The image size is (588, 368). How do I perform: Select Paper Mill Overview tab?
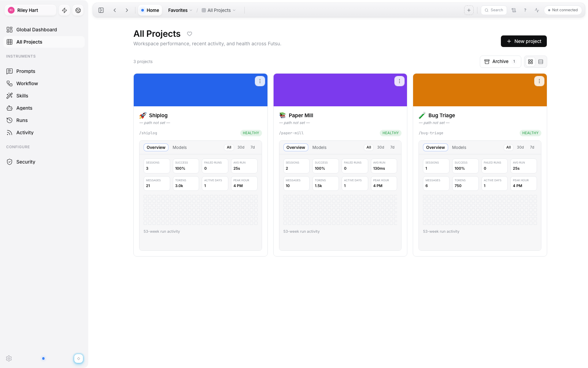[x=296, y=148]
